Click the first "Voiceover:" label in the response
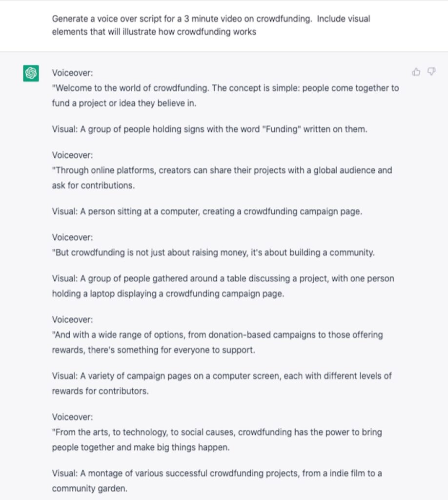The height and width of the screenshot is (500, 448). pos(72,73)
